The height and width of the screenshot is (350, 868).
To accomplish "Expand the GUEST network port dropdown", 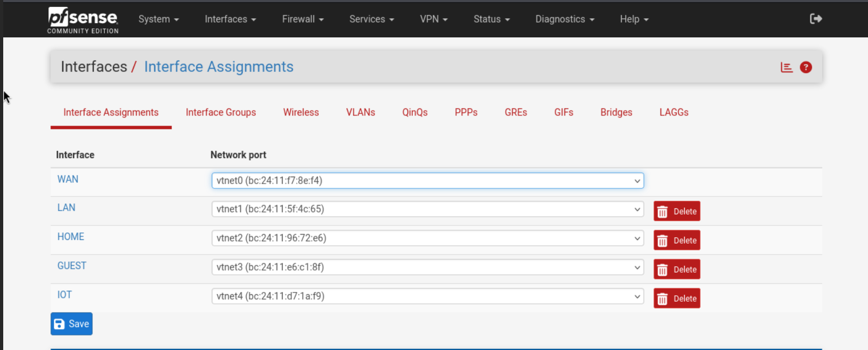I will 428,267.
